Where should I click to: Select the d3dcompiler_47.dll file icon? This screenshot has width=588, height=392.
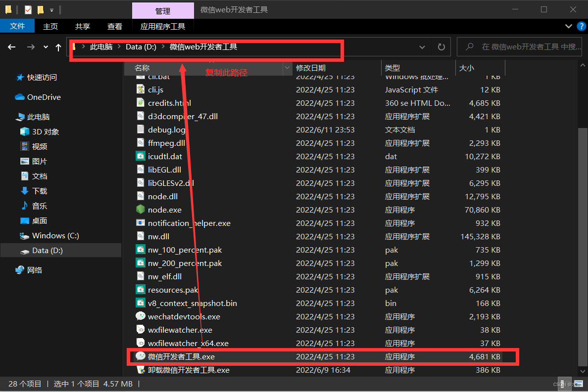pyautogui.click(x=141, y=116)
